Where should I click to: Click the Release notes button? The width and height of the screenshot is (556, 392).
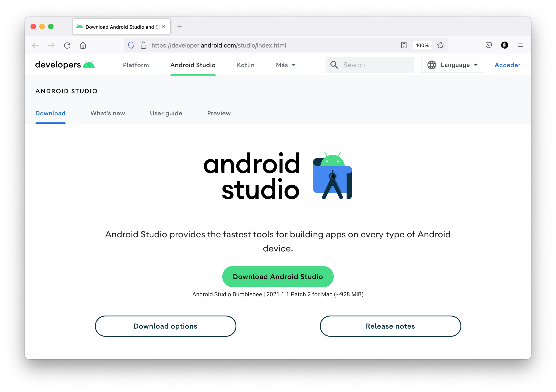(390, 326)
